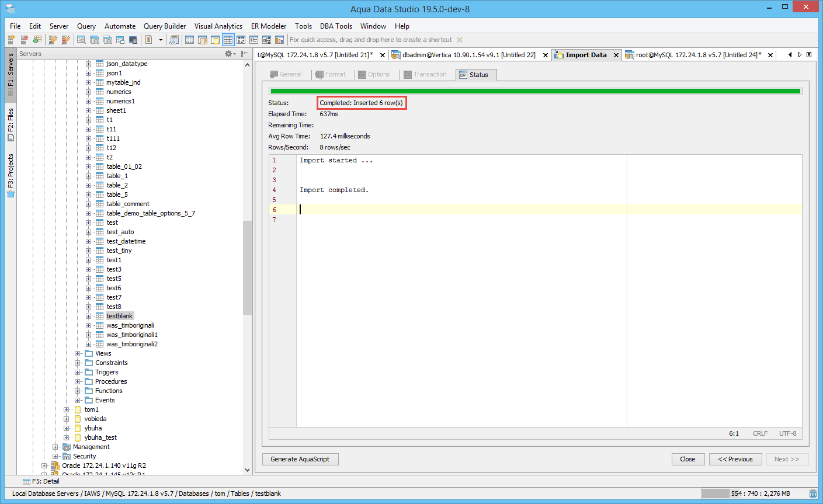The width and height of the screenshot is (823, 504).
Task: Click the '8 rows/sec' value
Action: (335, 147)
